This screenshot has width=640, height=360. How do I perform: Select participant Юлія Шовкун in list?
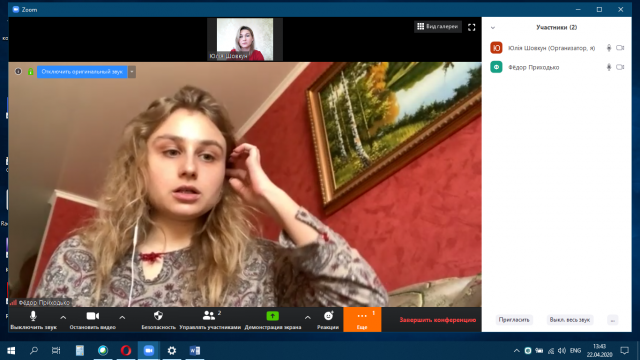(x=557, y=48)
